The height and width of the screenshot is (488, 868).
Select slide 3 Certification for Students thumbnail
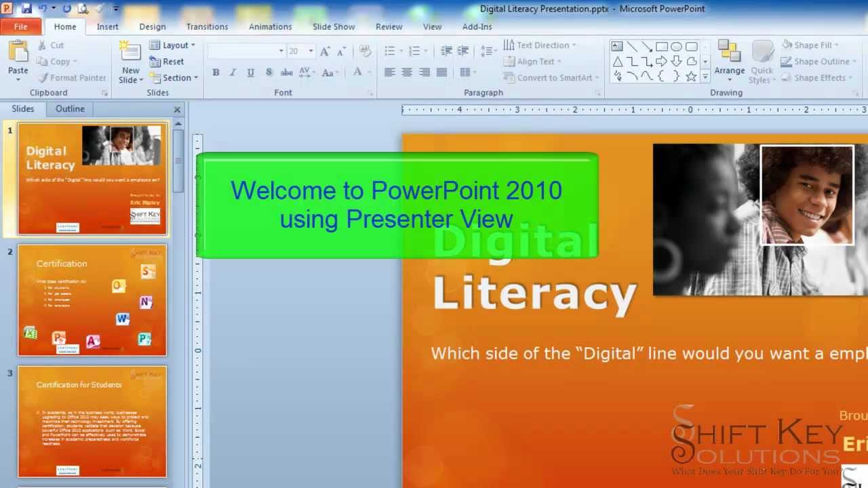pos(92,422)
